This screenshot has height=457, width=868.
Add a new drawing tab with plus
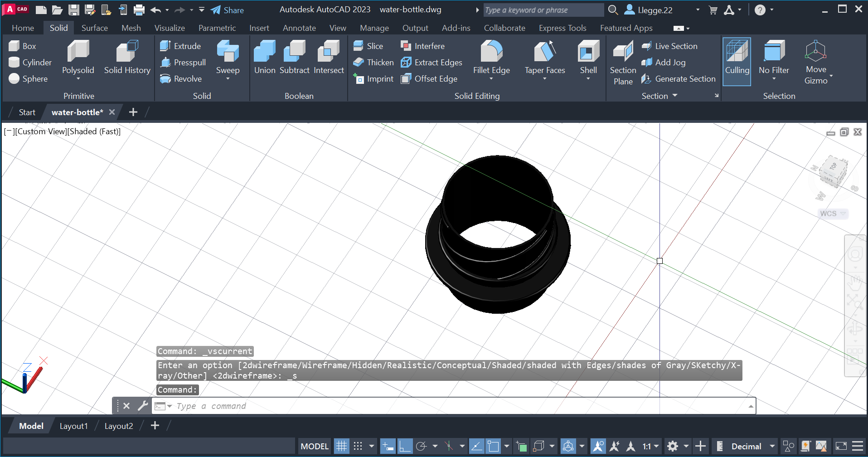[133, 112]
